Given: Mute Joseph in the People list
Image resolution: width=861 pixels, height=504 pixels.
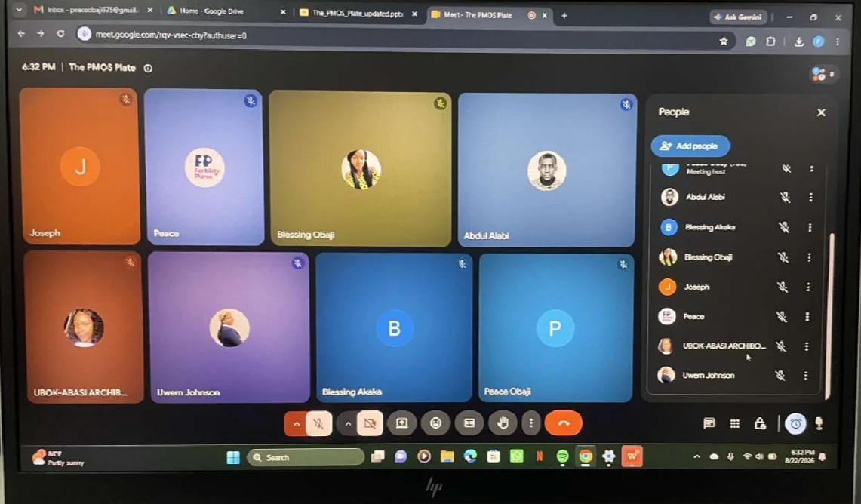Looking at the screenshot, I should (x=782, y=287).
